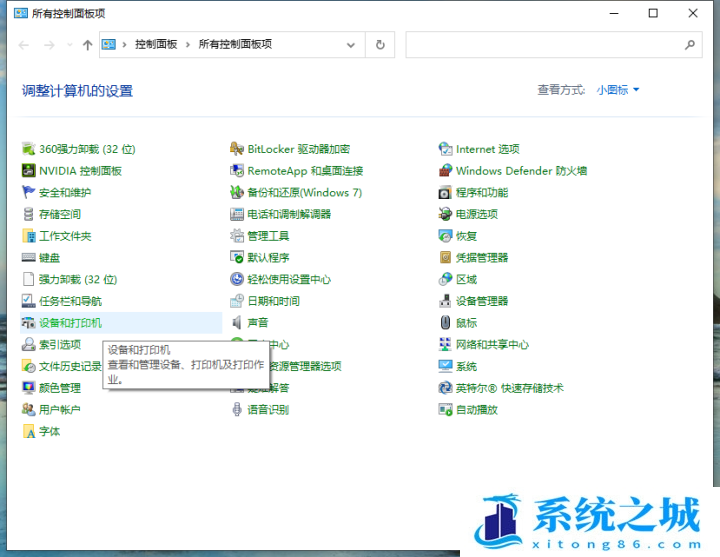Open the 区域 link
Screen dimensions: 720x557
tap(466, 279)
